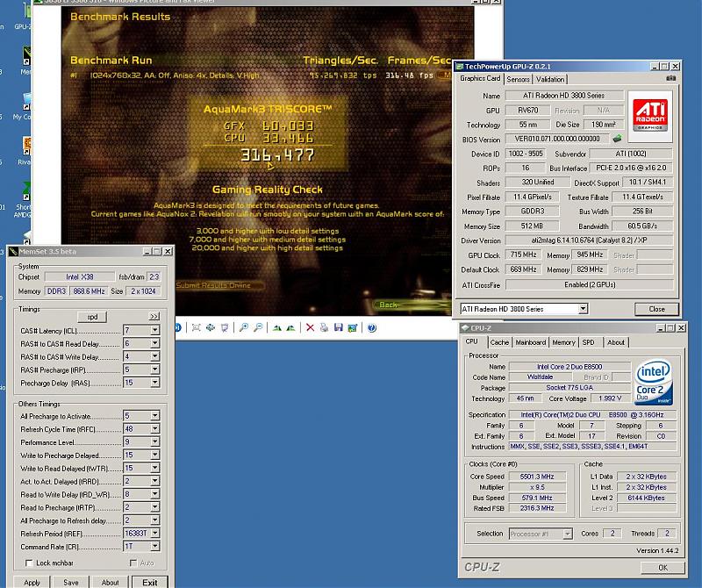This screenshot has width=702, height=588.
Task: Click the CPU-Z title bar icon
Action: 465,328
